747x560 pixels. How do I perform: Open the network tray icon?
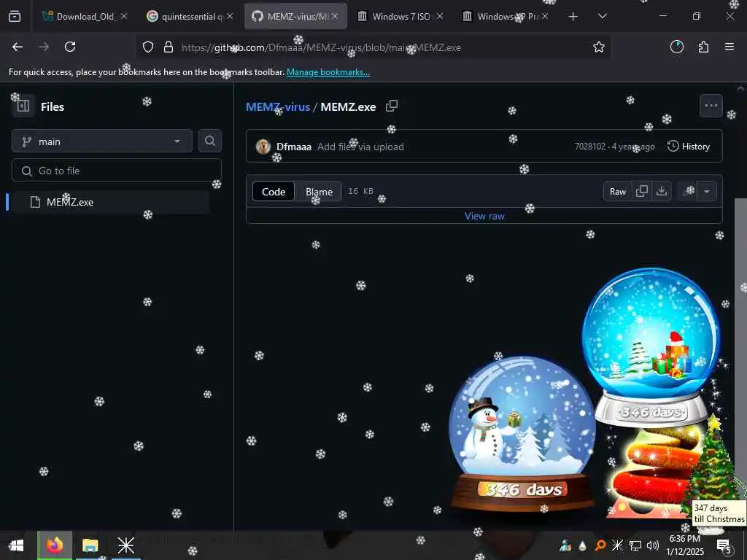(635, 545)
